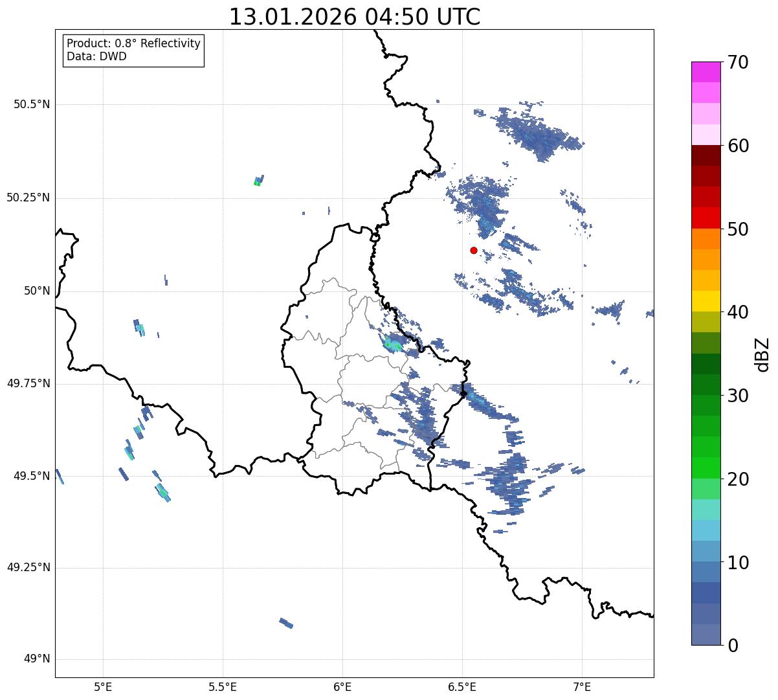Viewport: 778px width, 700px height.
Task: Click the 'dBZ' colorbar axis label
Action: [x=762, y=354]
